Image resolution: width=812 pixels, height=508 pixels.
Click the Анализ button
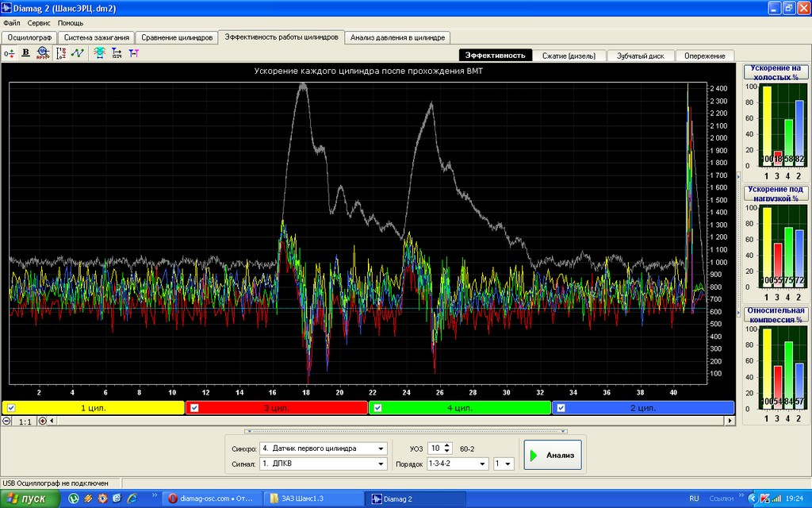(x=553, y=455)
